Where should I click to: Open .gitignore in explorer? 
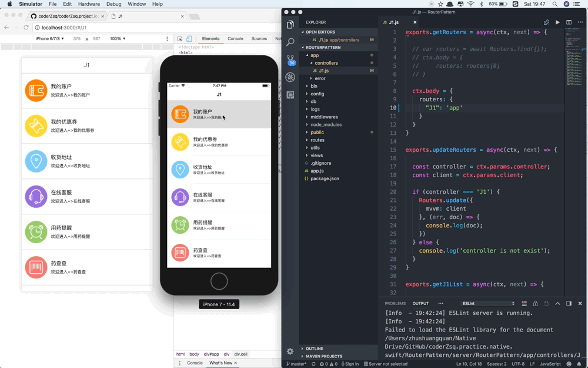pyautogui.click(x=339, y=163)
